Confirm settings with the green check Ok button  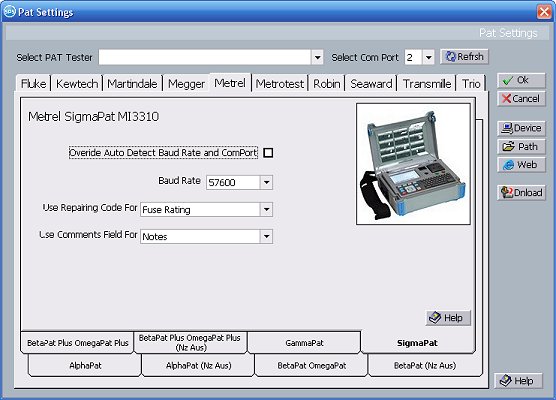(521, 80)
